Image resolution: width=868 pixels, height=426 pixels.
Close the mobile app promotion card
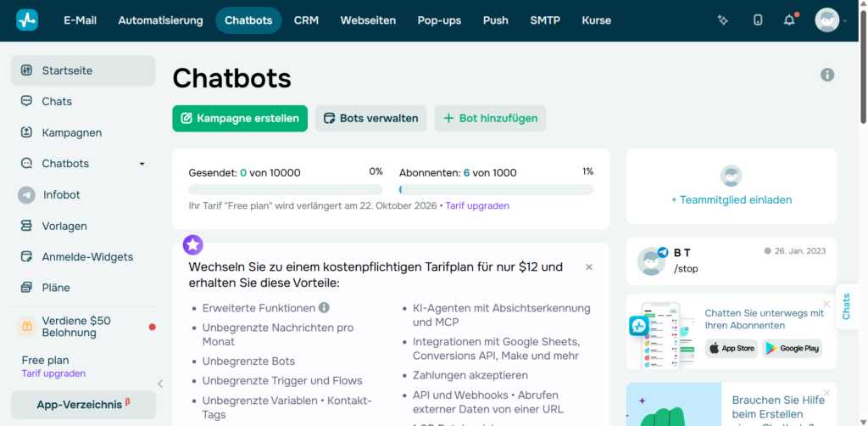[x=826, y=304]
